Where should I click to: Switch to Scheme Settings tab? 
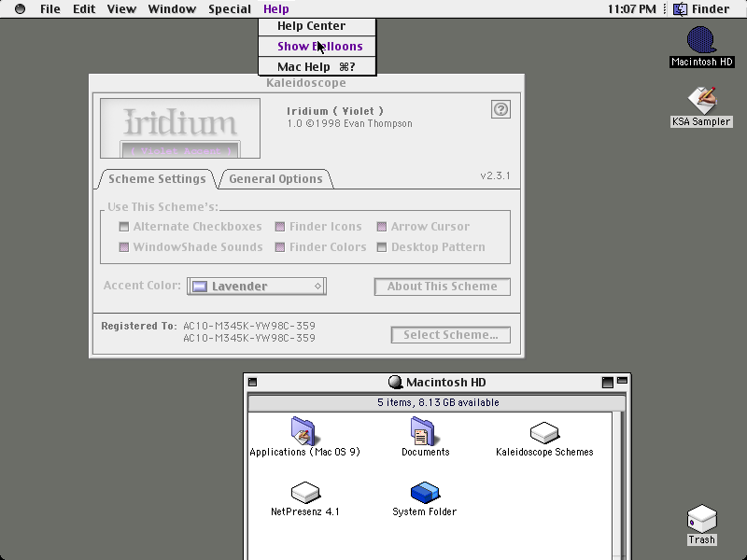point(157,178)
